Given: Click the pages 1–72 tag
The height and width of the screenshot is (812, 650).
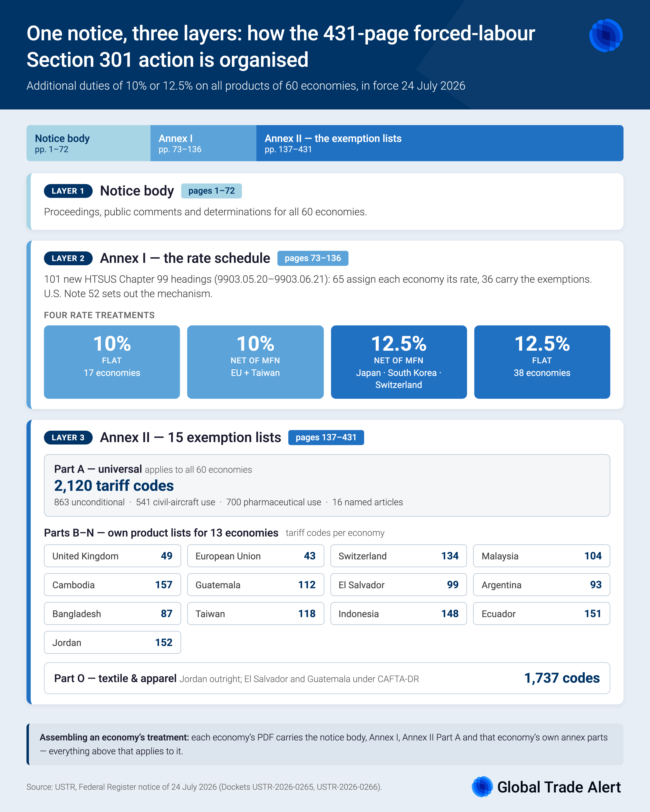Looking at the screenshot, I should [211, 191].
